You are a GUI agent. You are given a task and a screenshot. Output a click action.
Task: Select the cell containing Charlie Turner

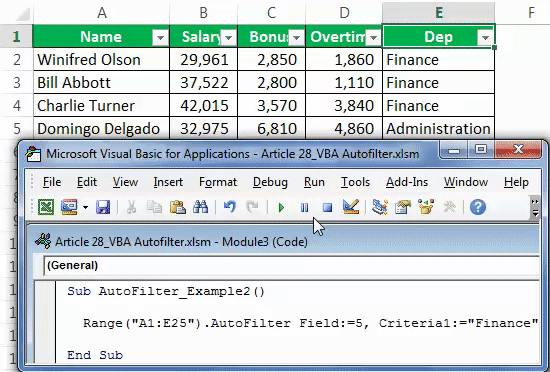coord(101,106)
